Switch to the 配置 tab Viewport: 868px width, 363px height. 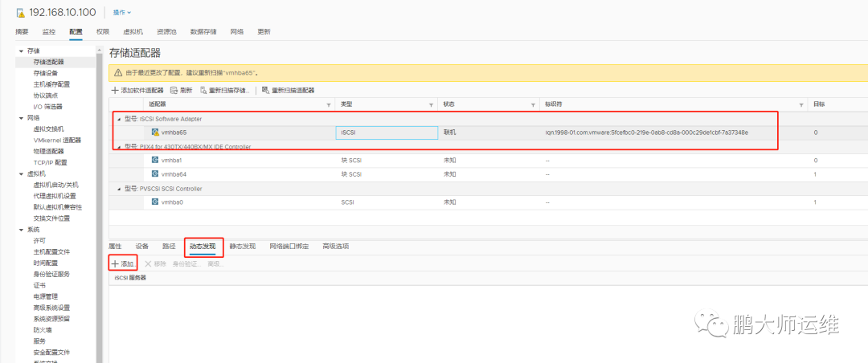click(x=76, y=31)
